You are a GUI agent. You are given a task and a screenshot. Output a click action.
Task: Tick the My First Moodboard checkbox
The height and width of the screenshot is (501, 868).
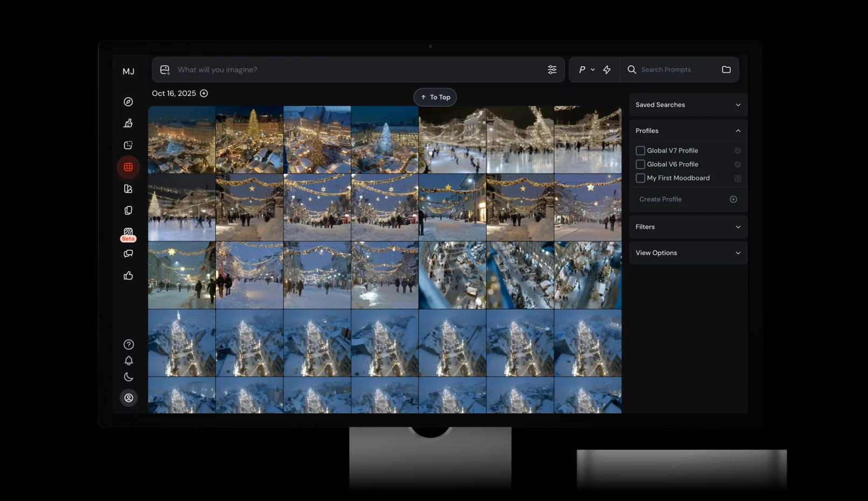coord(640,178)
